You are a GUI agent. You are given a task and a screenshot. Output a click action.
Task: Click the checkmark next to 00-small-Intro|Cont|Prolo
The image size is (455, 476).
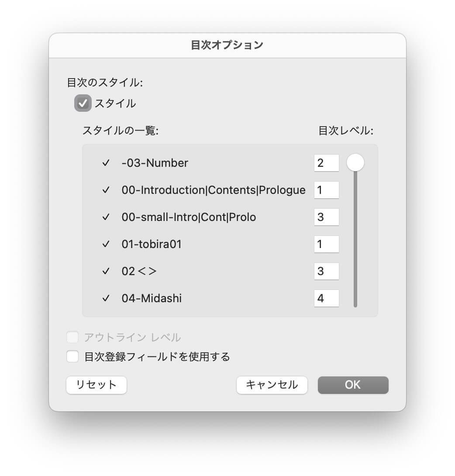click(106, 217)
